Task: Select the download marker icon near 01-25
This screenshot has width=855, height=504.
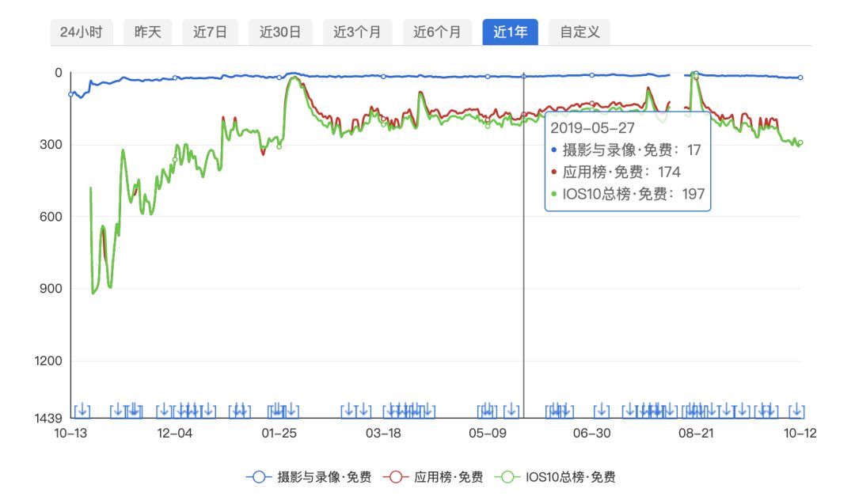Action: (x=279, y=410)
